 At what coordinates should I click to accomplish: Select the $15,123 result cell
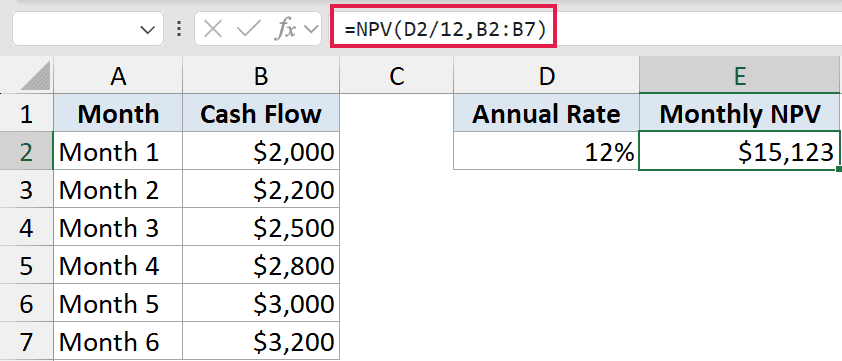click(740, 151)
